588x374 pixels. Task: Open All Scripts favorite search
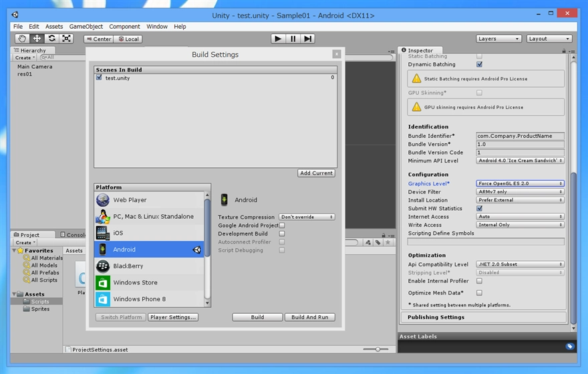pyautogui.click(x=41, y=280)
